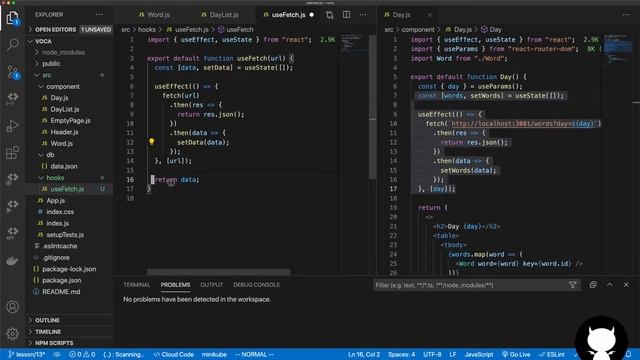Split the editor with split icon

347,15
